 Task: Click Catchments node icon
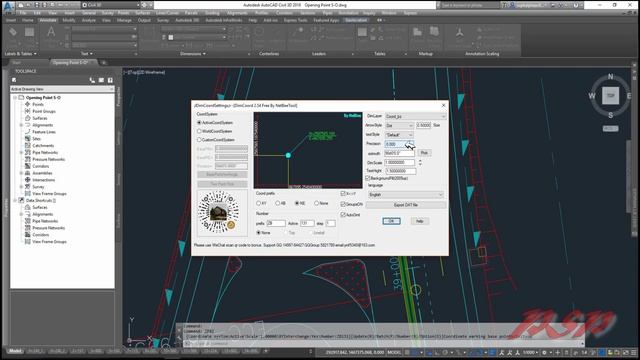click(x=28, y=145)
